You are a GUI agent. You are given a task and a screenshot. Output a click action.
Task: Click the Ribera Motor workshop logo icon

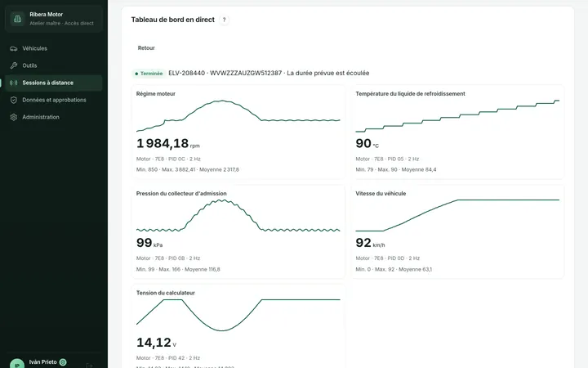coord(17,18)
